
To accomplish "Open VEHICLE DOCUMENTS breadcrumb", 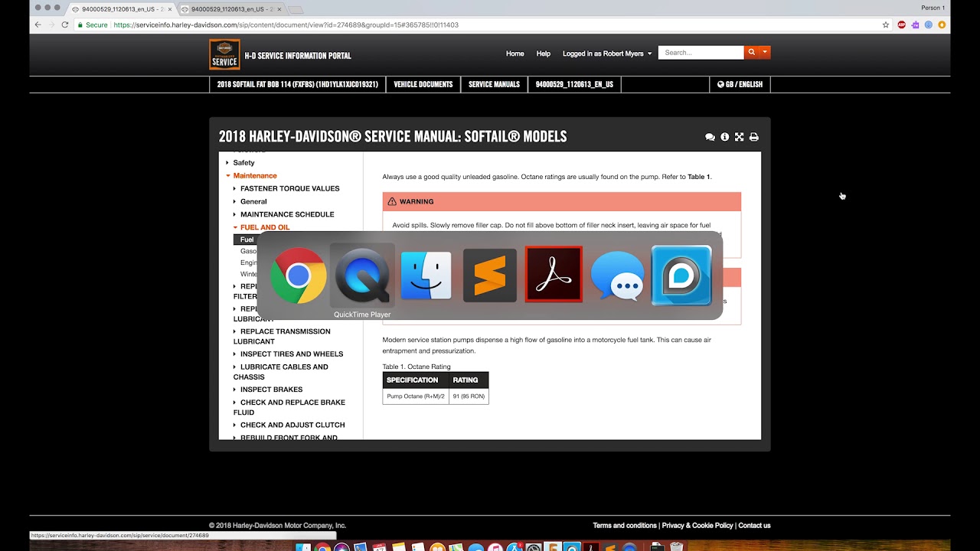I will (423, 84).
